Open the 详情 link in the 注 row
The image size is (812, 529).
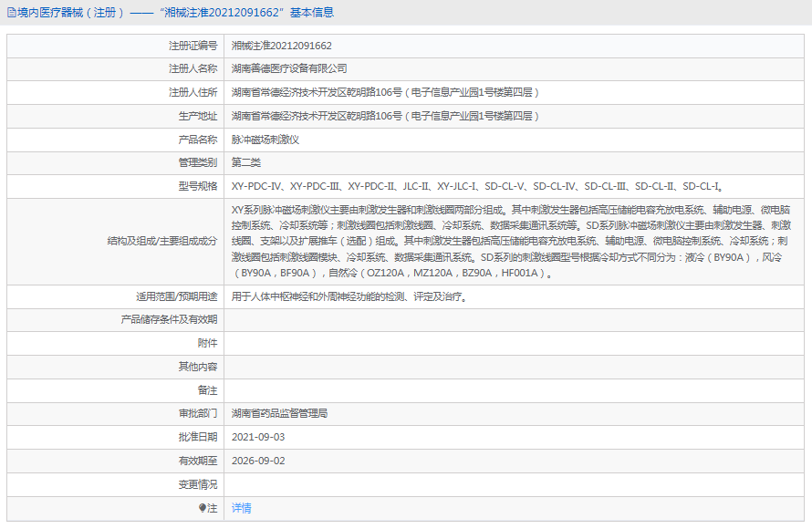coord(242,508)
